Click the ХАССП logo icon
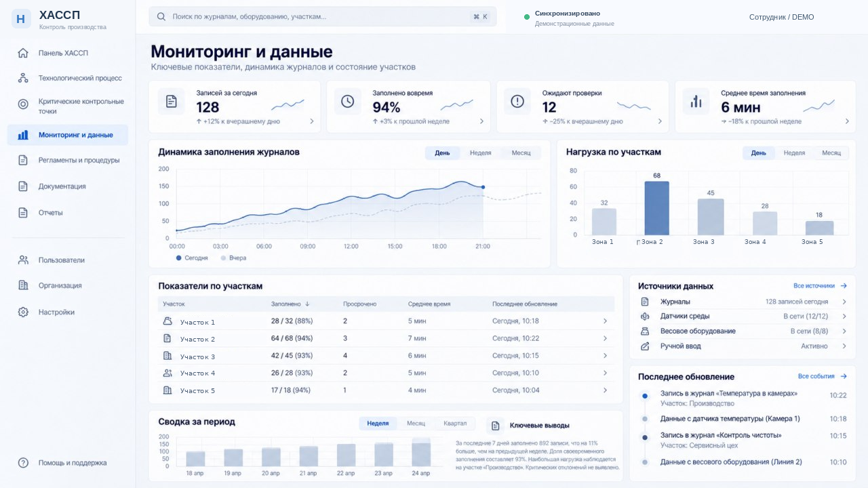Viewport: 868px width, 488px height. (x=21, y=19)
